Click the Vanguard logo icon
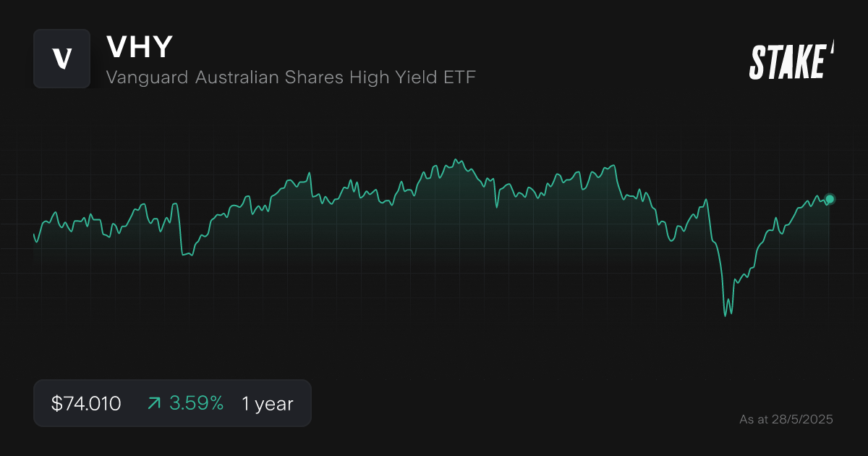868x456 pixels. click(x=61, y=59)
